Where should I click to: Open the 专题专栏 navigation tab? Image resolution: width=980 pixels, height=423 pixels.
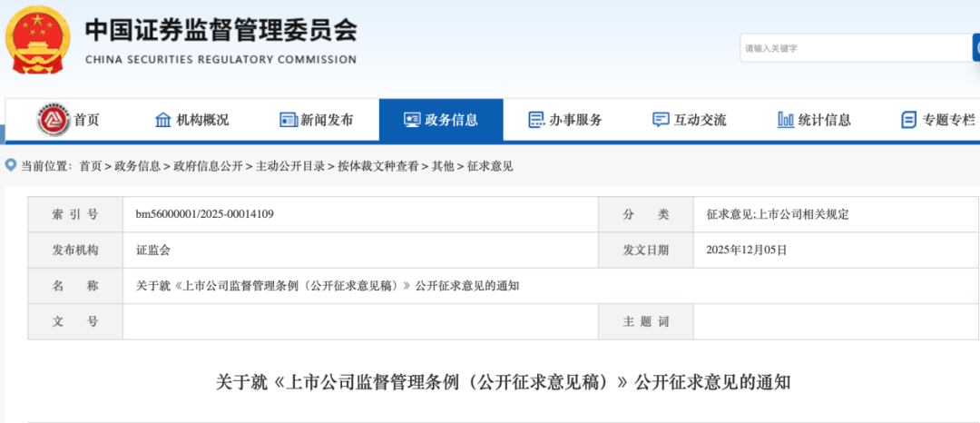coord(928,120)
